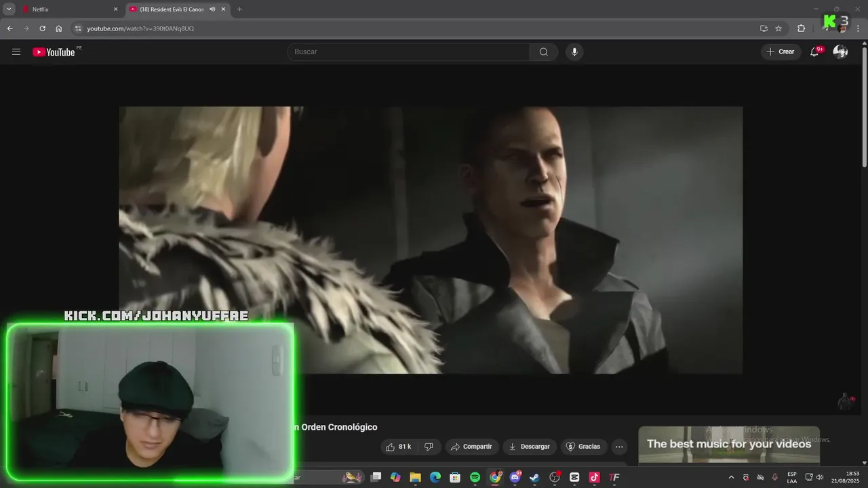Close the Netflix tab
Screen dimensions: 868x488
point(115,9)
